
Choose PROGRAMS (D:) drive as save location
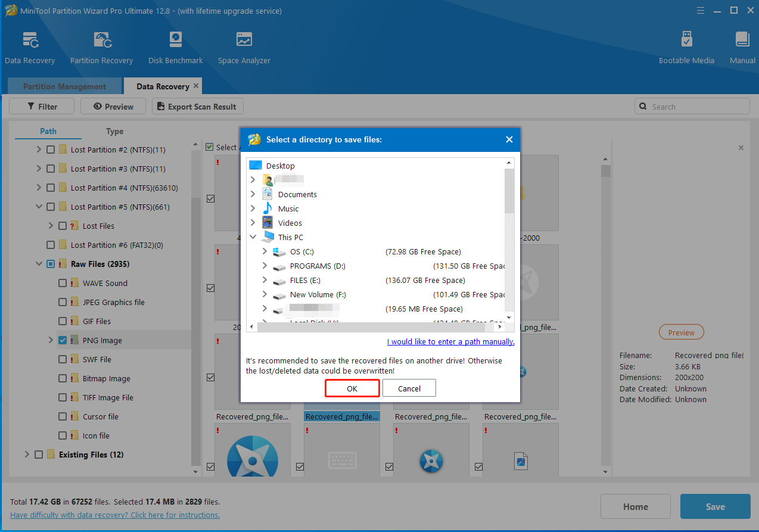click(318, 266)
